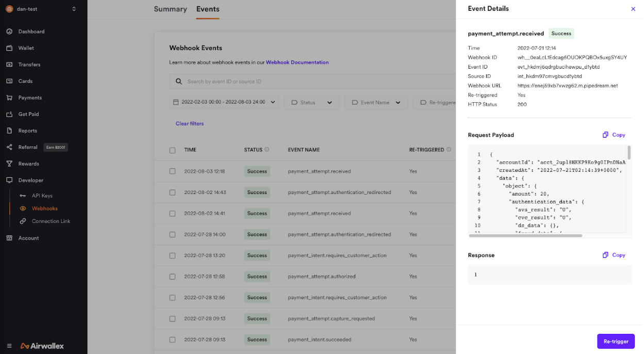
Task: Select the Rewards trophy icon
Action: coord(9,164)
